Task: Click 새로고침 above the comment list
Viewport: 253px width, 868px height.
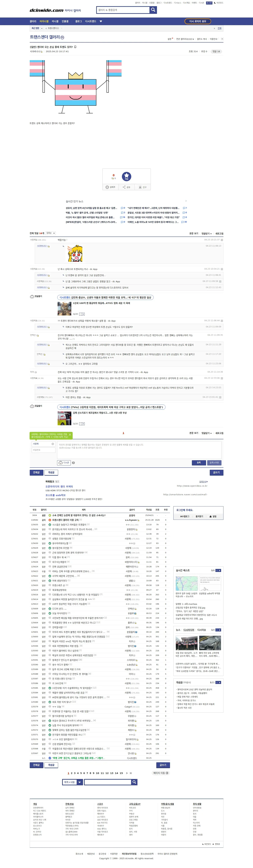Action: point(219,234)
